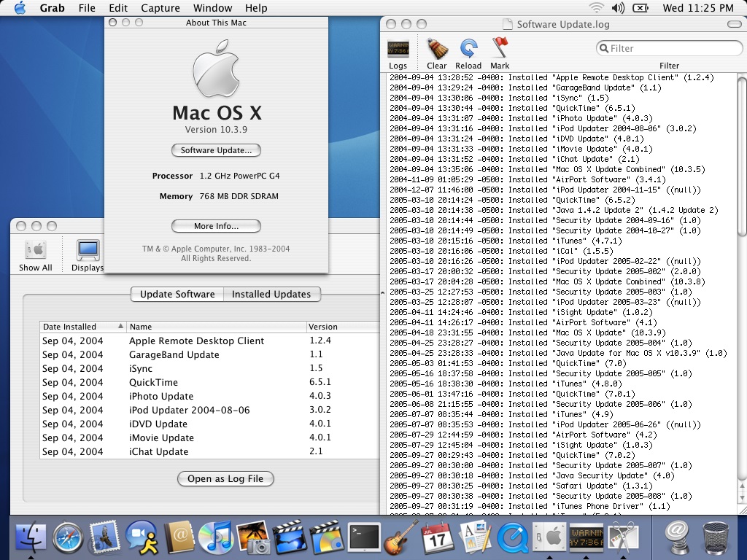Open iDVD from the Dock

(x=326, y=537)
